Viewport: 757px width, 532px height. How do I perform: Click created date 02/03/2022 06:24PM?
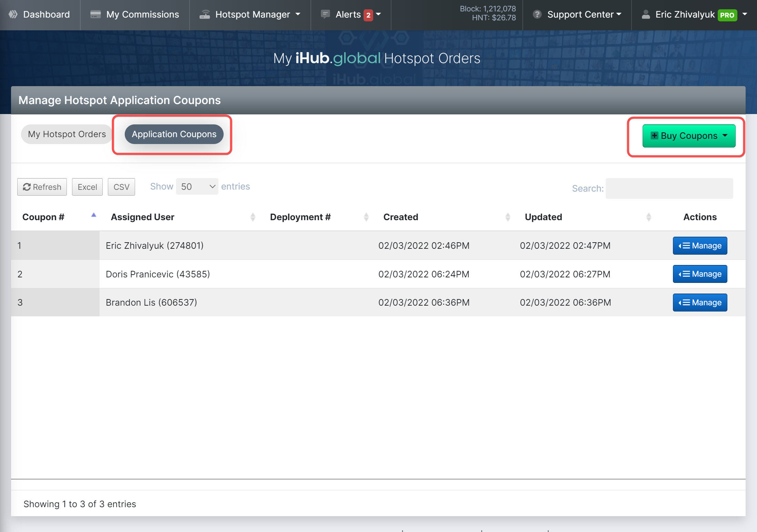point(424,274)
